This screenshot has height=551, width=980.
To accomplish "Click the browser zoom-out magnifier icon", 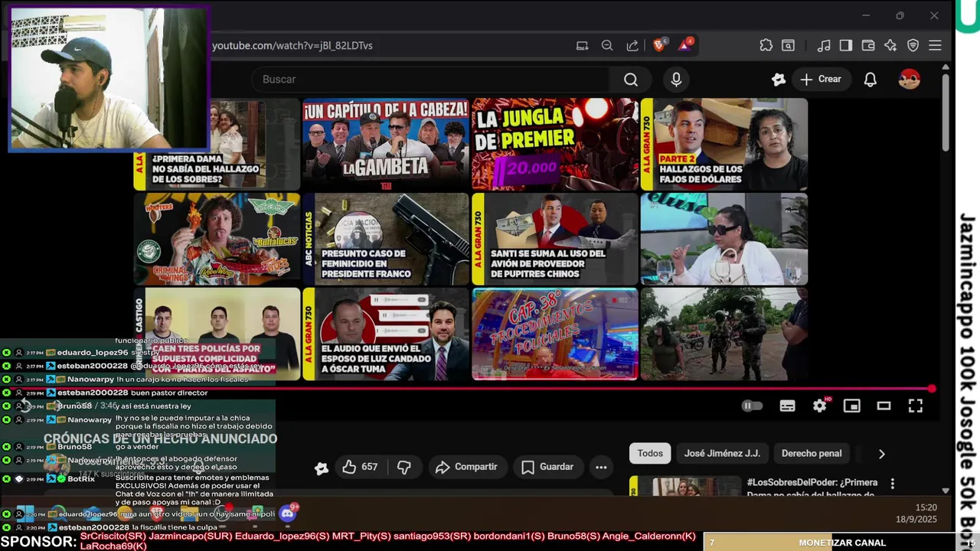I will (607, 45).
